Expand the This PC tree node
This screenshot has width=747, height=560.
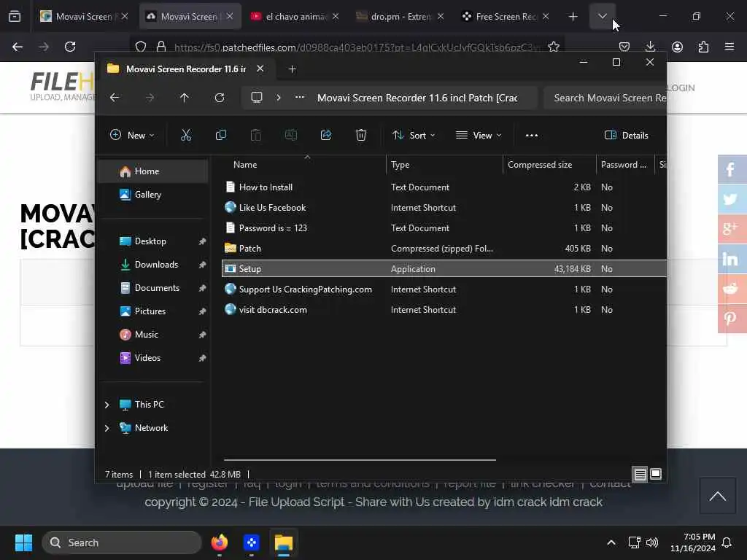point(107,405)
